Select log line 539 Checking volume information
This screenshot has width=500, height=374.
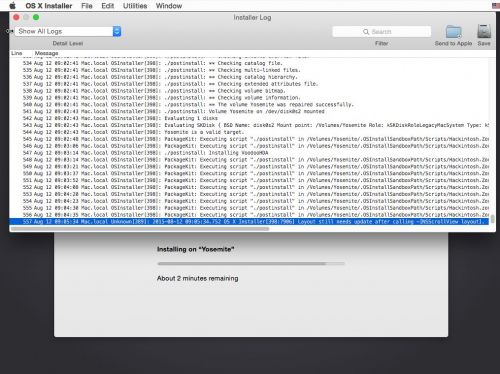pyautogui.click(x=249, y=98)
